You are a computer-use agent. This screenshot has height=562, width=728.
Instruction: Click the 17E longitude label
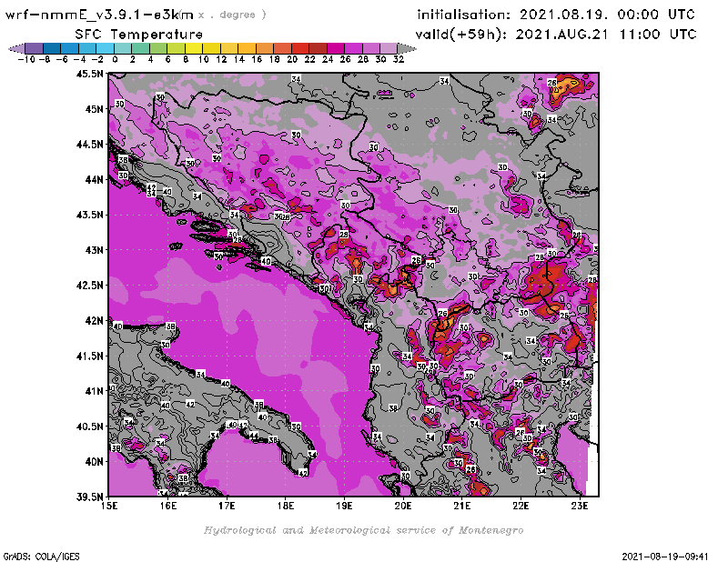(227, 506)
